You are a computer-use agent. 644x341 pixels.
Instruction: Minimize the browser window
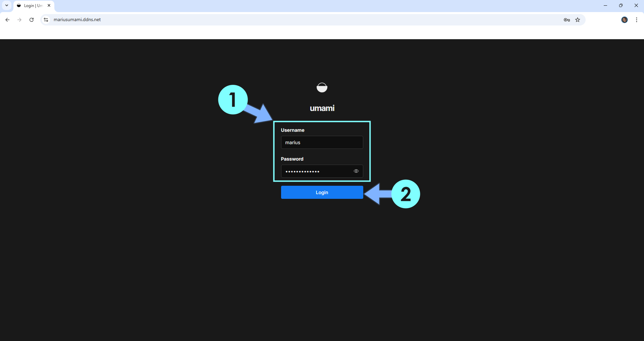click(x=605, y=5)
